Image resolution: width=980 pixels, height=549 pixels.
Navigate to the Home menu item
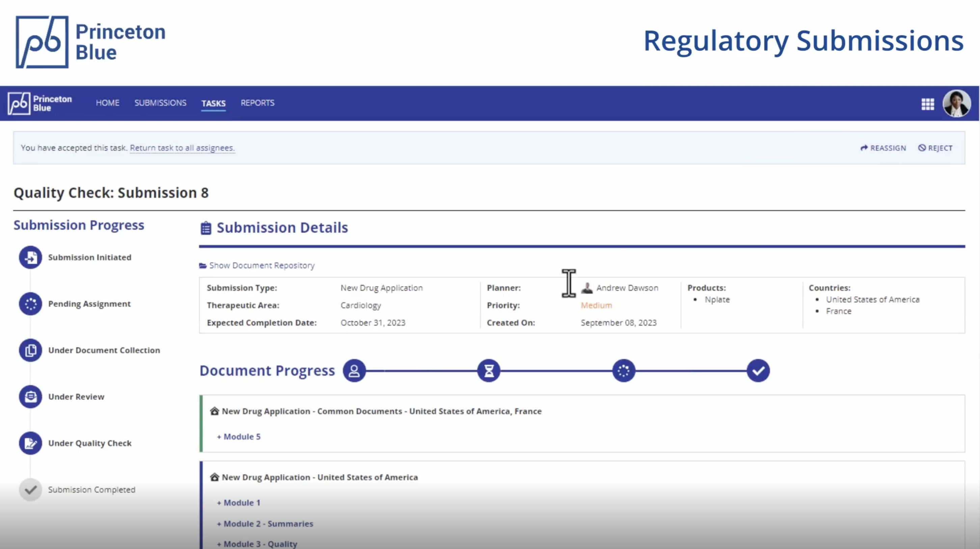pos(107,103)
